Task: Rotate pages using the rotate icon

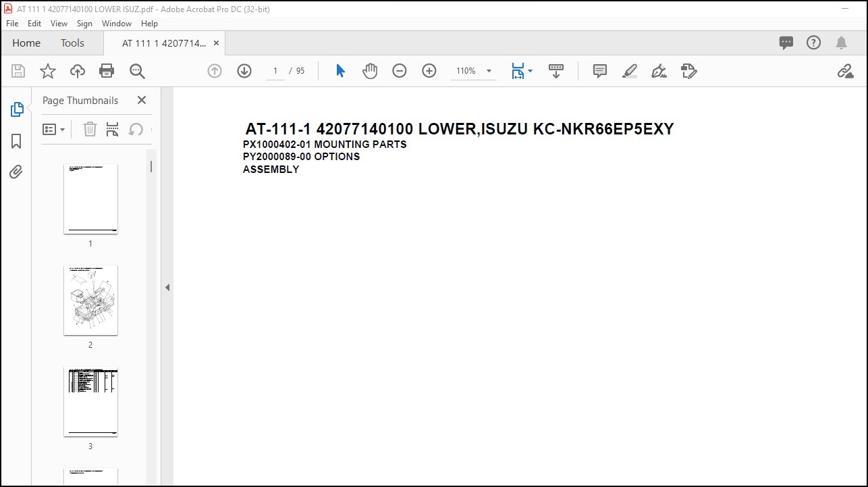Action: [136, 129]
